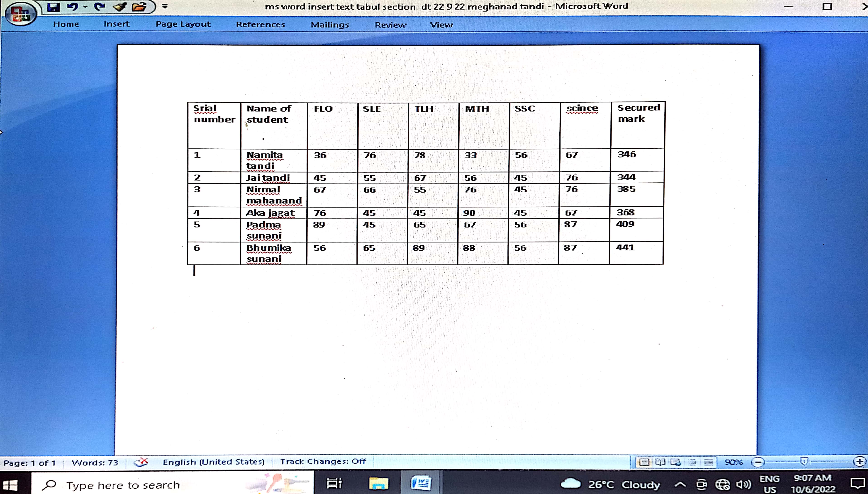Click the 90% zoom level button
This screenshot has height=494, width=868.
(734, 462)
